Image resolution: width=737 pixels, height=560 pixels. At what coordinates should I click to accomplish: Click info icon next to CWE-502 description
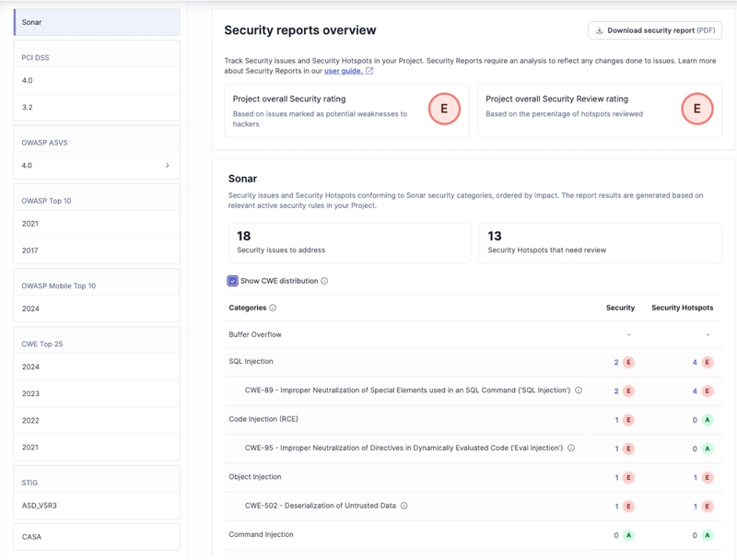(404, 506)
